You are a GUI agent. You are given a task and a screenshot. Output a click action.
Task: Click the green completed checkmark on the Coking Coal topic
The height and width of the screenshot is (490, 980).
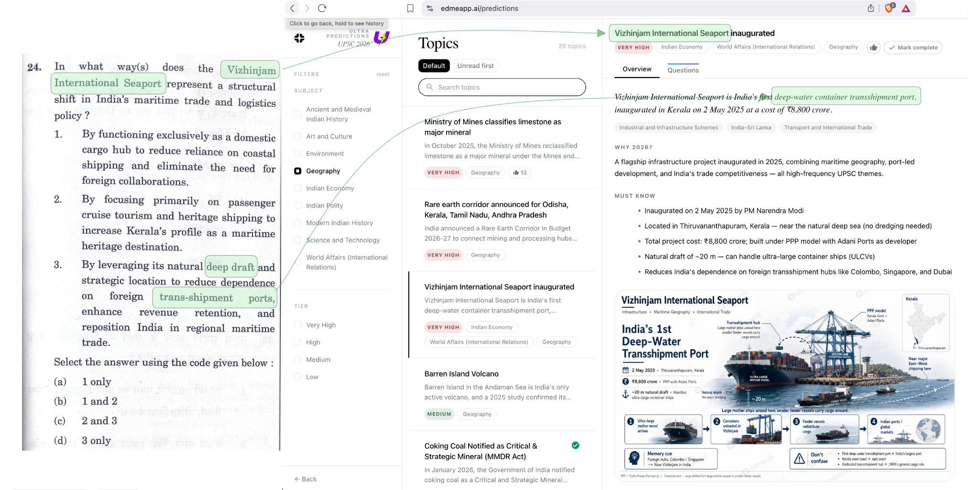click(x=576, y=445)
